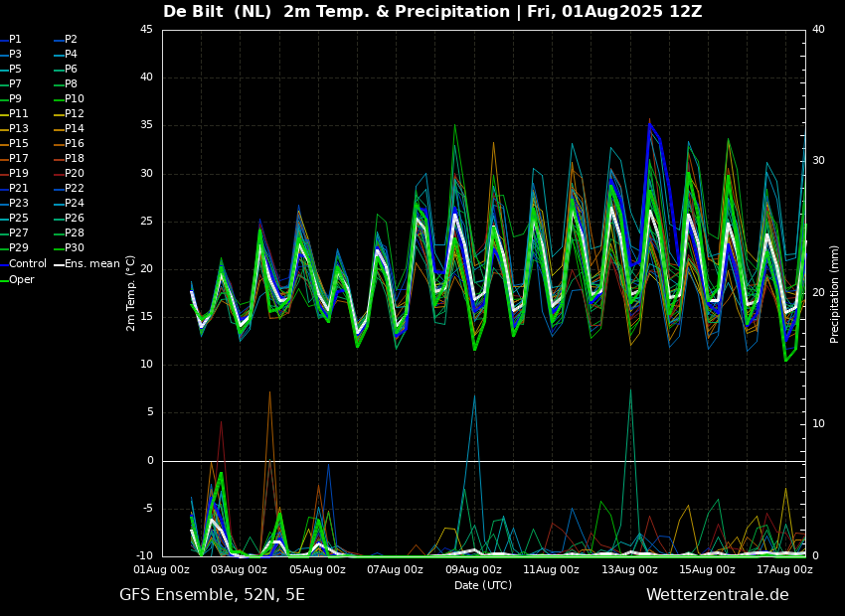The image size is (845, 616).
Task: Select the P10 legend label
Action: [70, 98]
